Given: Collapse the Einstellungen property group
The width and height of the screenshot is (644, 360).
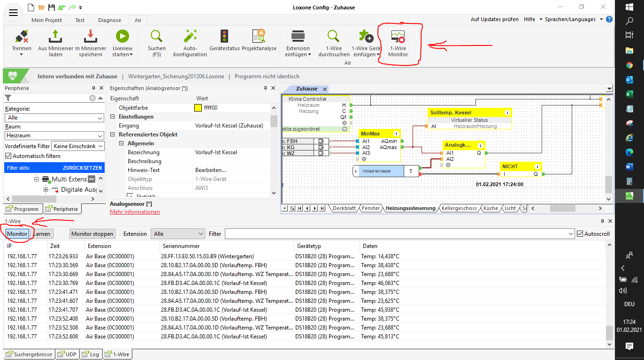Looking at the screenshot, I should point(113,117).
